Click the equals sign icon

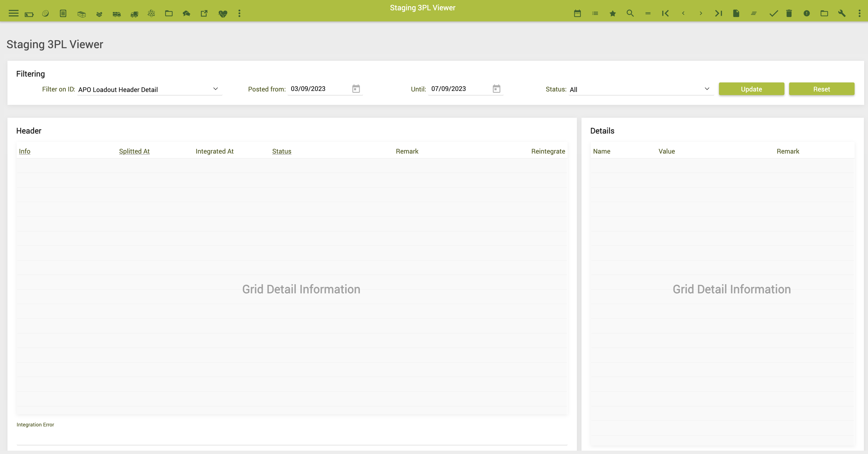648,13
